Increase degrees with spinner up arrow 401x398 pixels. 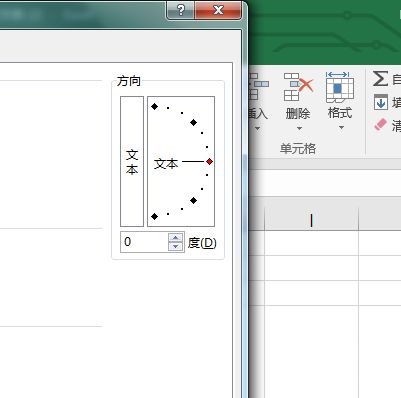coord(176,238)
